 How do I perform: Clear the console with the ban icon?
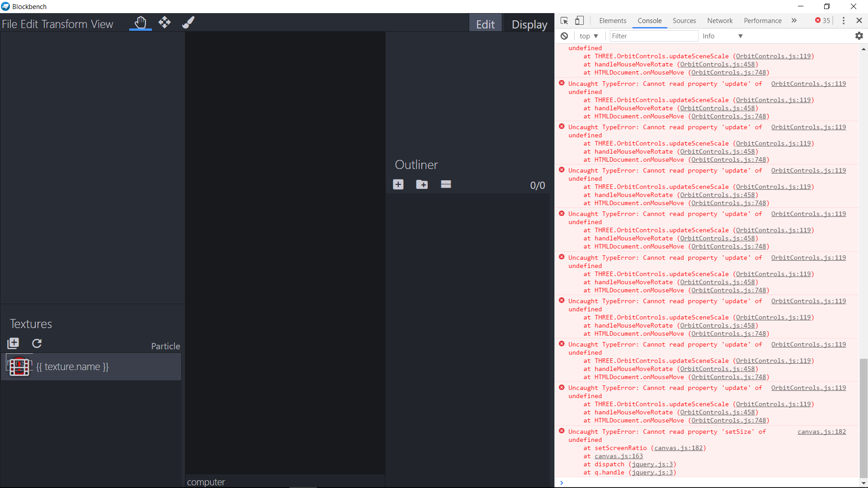coord(564,36)
